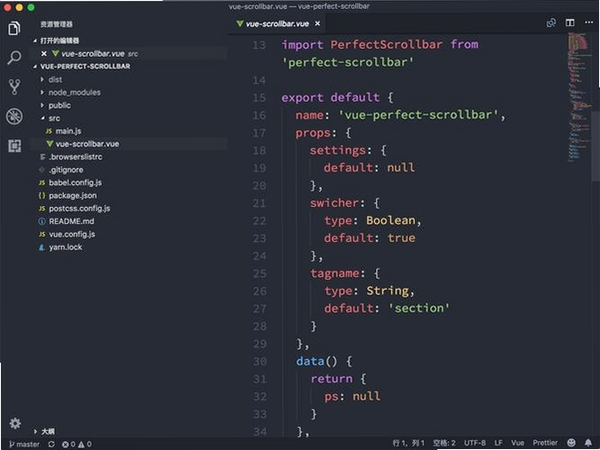Select vue-scrollbar.vue in Open Editors list
600x450 pixels.
pyautogui.click(x=130, y=54)
